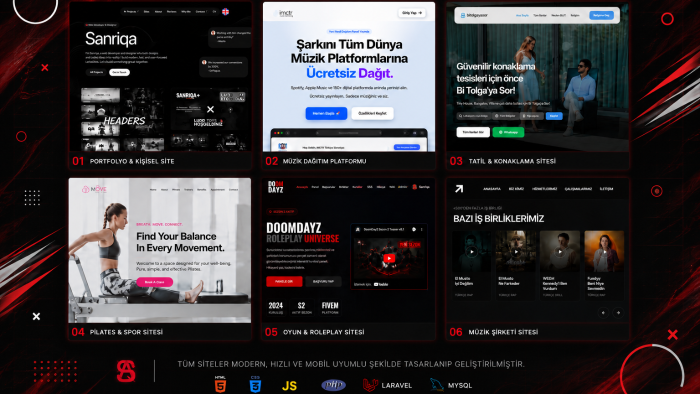This screenshot has height=394, width=700.
Task: Click the Giriş Yap button on imctr site
Action: (x=412, y=13)
